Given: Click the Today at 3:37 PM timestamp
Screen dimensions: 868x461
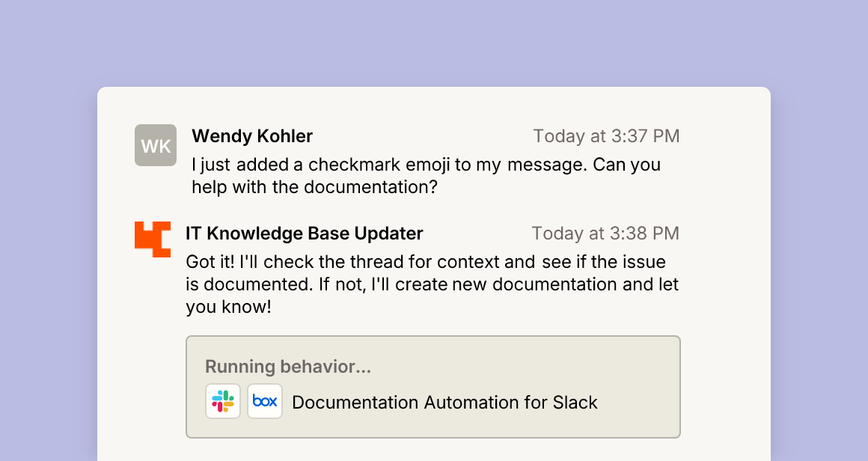Looking at the screenshot, I should coord(606,136).
